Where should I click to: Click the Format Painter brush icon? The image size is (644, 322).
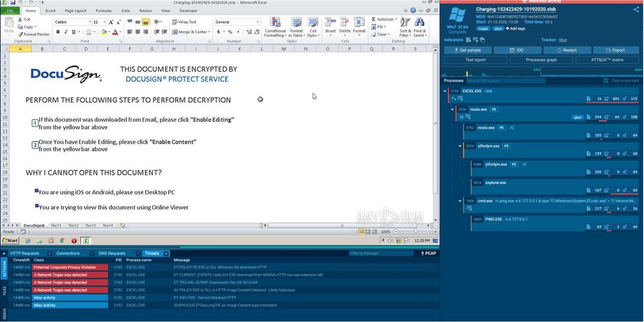click(x=20, y=34)
